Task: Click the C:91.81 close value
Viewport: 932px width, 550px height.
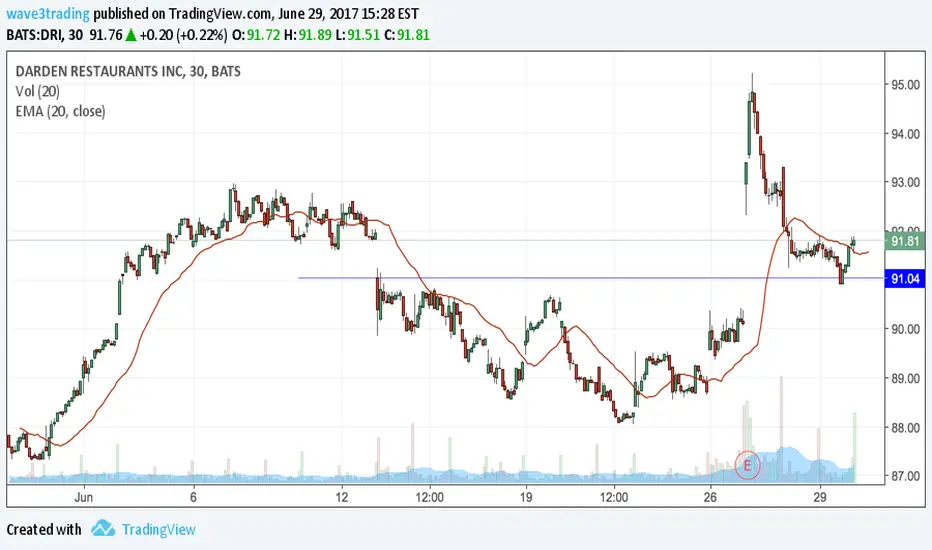Action: [x=407, y=35]
